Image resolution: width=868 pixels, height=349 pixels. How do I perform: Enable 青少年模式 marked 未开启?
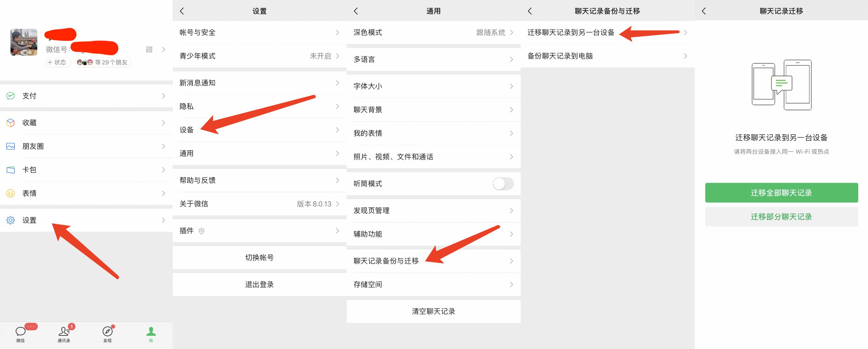coord(259,56)
